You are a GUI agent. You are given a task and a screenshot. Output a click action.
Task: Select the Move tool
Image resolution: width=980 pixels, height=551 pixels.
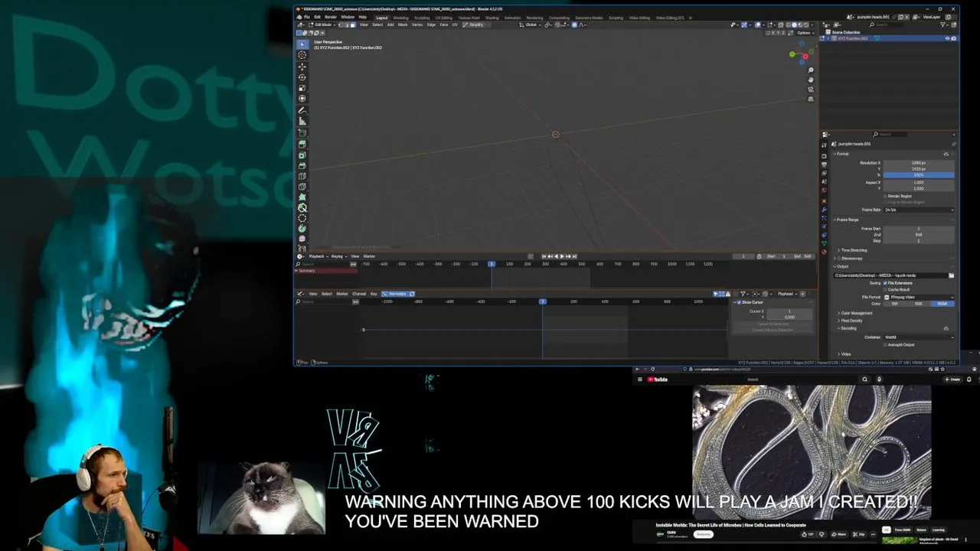(x=302, y=67)
